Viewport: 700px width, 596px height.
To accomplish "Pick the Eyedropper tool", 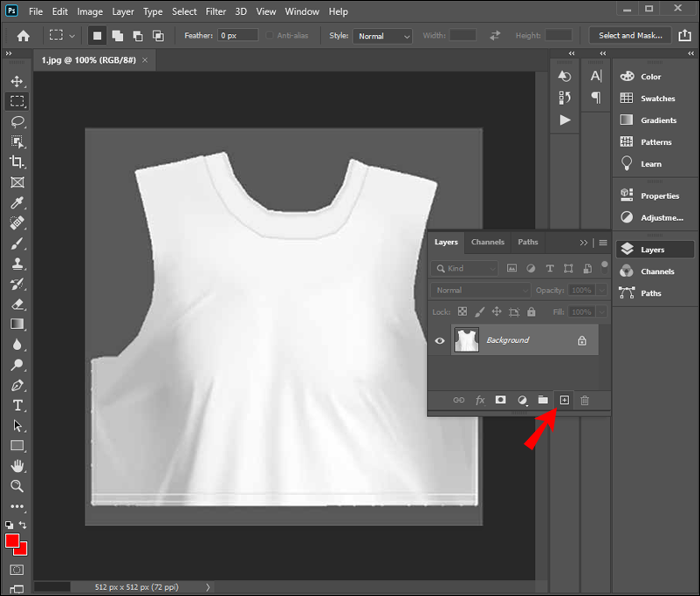I will click(x=17, y=202).
